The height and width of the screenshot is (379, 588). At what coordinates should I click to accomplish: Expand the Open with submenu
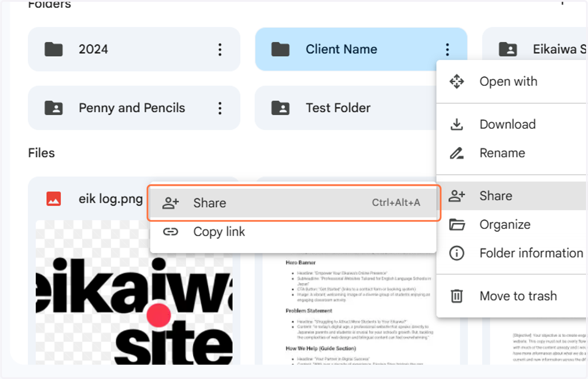pos(512,81)
